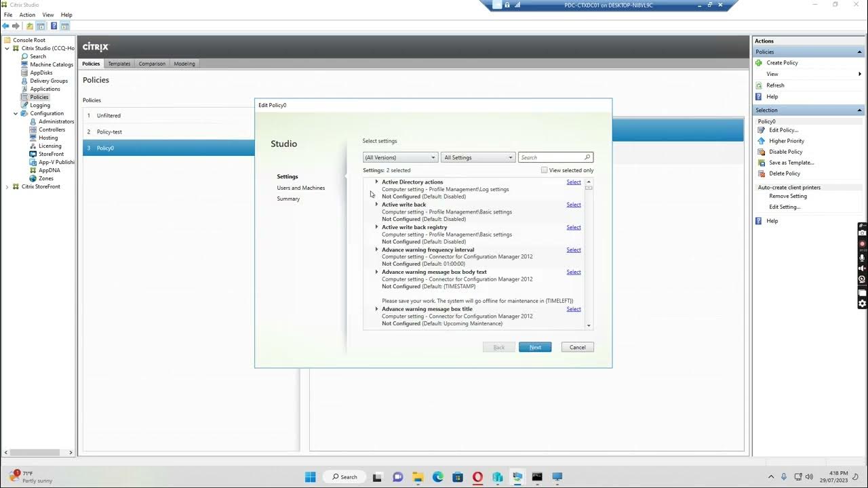Collapse the Selection section in Actions pane
The width and height of the screenshot is (868, 488).
tap(860, 110)
